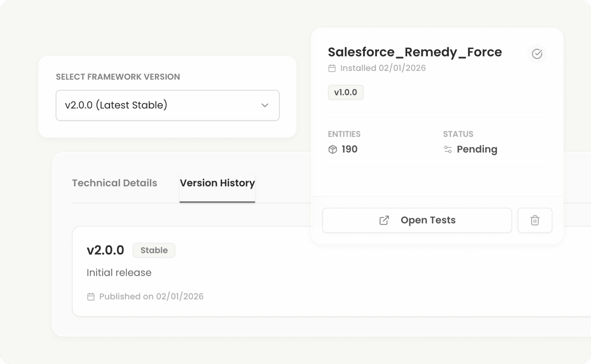Click the trash icon to delete the framework
591x364 pixels.
(535, 220)
